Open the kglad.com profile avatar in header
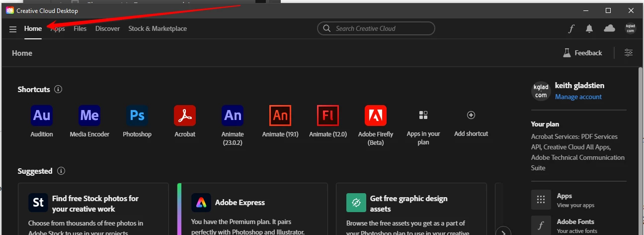Image resolution: width=644 pixels, height=235 pixels. pyautogui.click(x=630, y=28)
